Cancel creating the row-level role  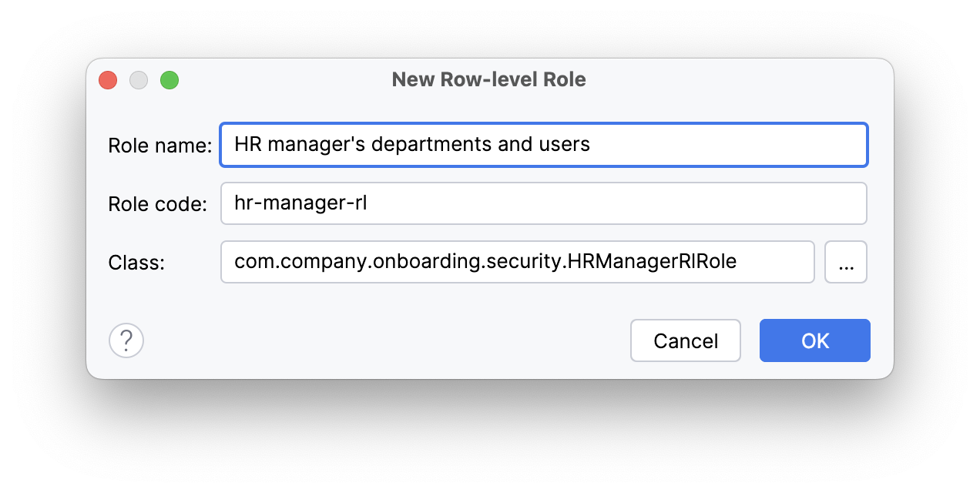(685, 340)
